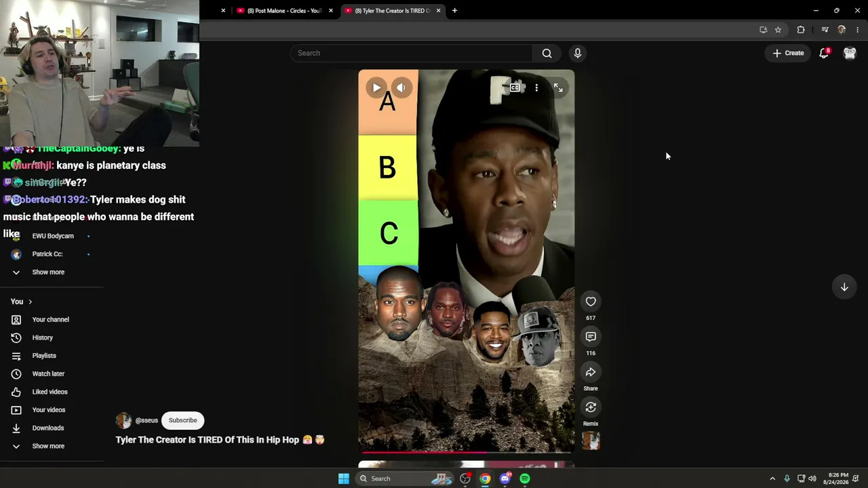Screen dimensions: 868x488
Task: Go to the next short with down arrow
Action: point(844,287)
